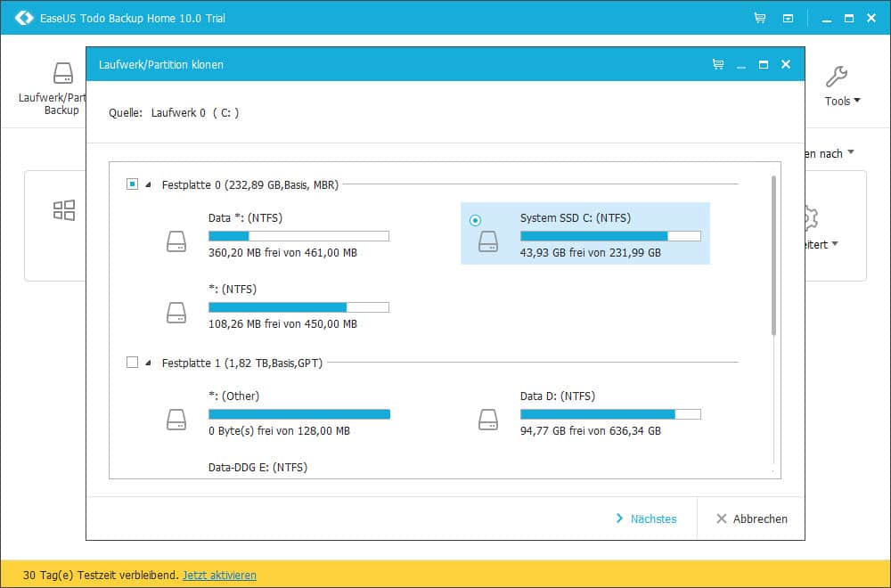
Task: Click the '30 Tag(e) Testzeit verbleibend.' status text
Action: point(102,575)
